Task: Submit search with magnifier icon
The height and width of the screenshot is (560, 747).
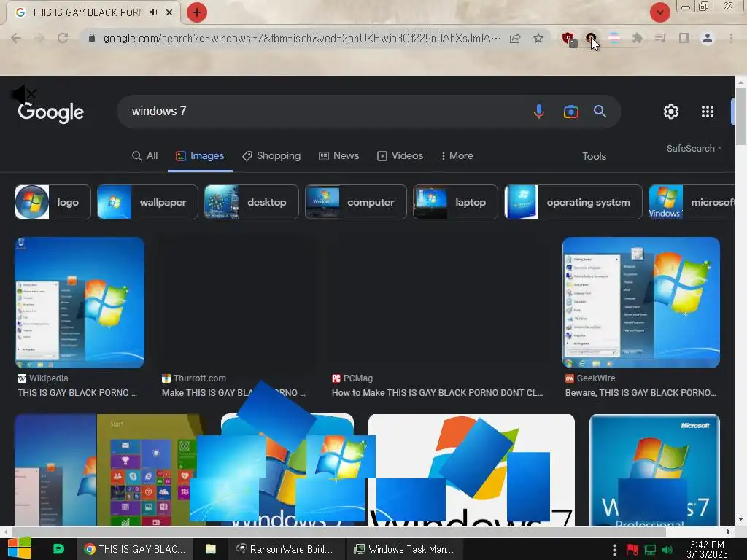Action: (x=600, y=112)
